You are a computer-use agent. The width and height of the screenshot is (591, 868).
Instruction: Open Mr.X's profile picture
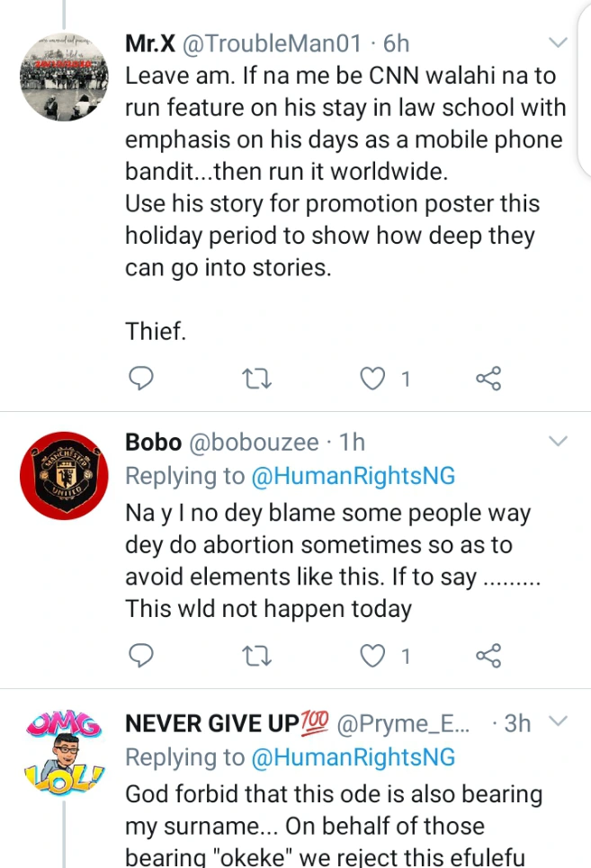(x=58, y=80)
